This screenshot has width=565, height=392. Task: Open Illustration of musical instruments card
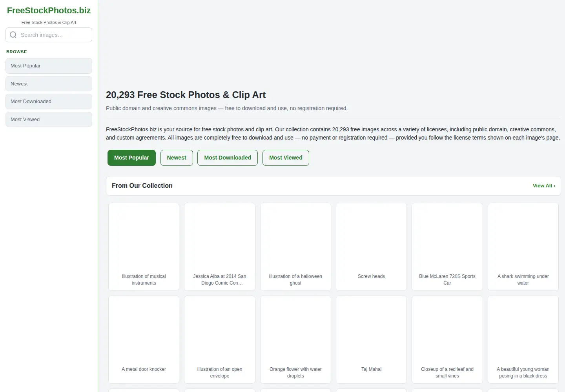coord(144,247)
